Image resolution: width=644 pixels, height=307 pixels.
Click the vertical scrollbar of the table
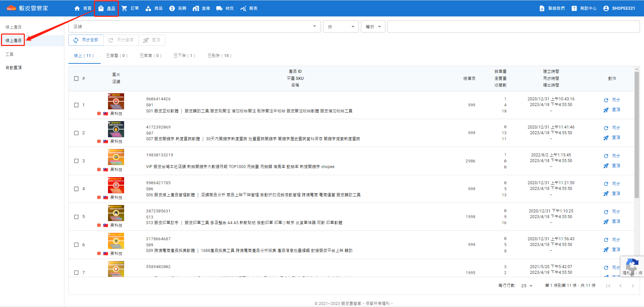637,135
